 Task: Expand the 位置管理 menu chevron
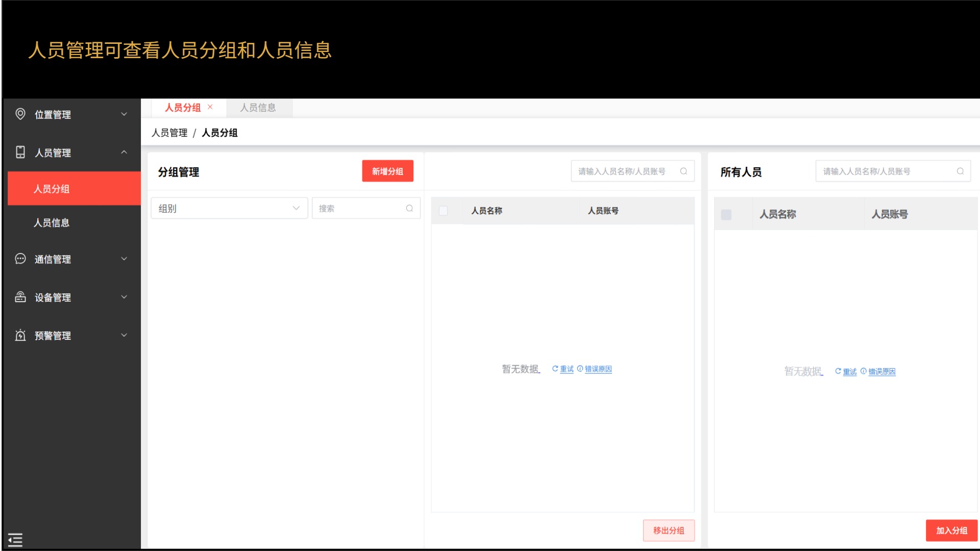tap(124, 114)
